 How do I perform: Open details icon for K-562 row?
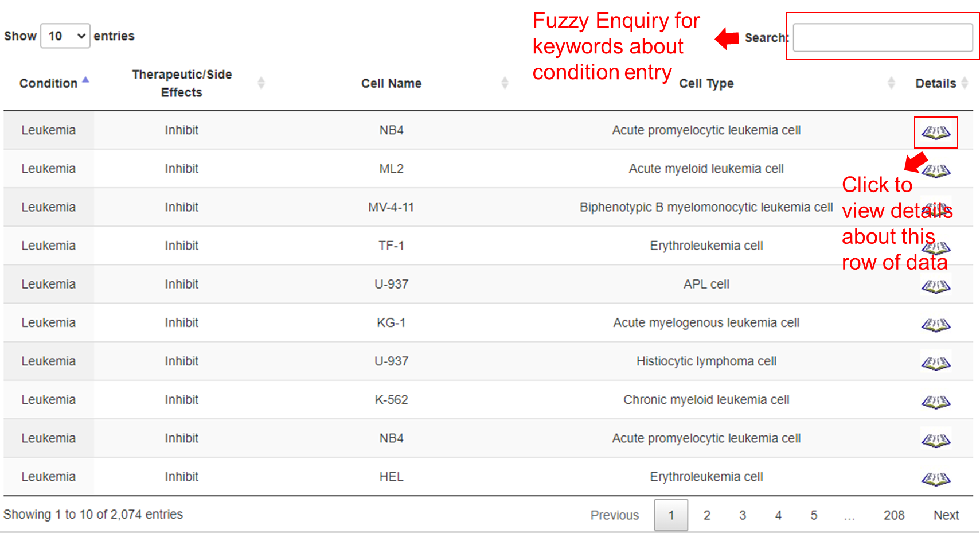936,402
